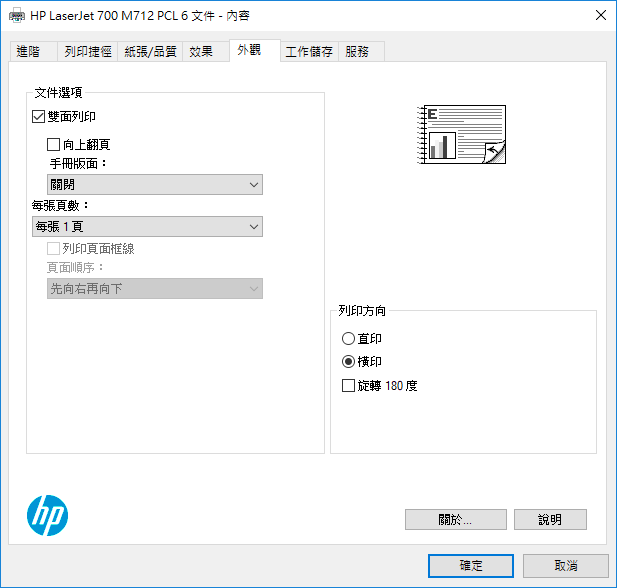The width and height of the screenshot is (617, 588).
Task: Go to the 工作儲存 tab
Action: 309,52
